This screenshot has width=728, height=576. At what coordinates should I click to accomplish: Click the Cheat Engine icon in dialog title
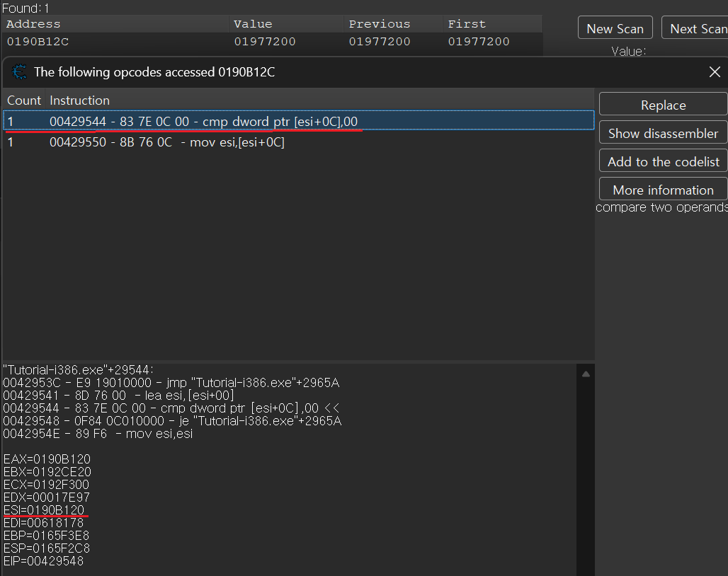[20, 71]
